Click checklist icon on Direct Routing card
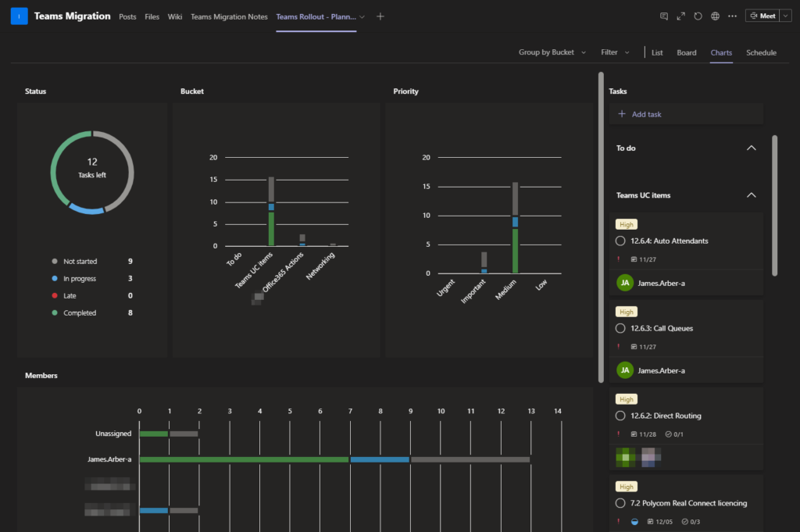800x532 pixels. coord(669,434)
